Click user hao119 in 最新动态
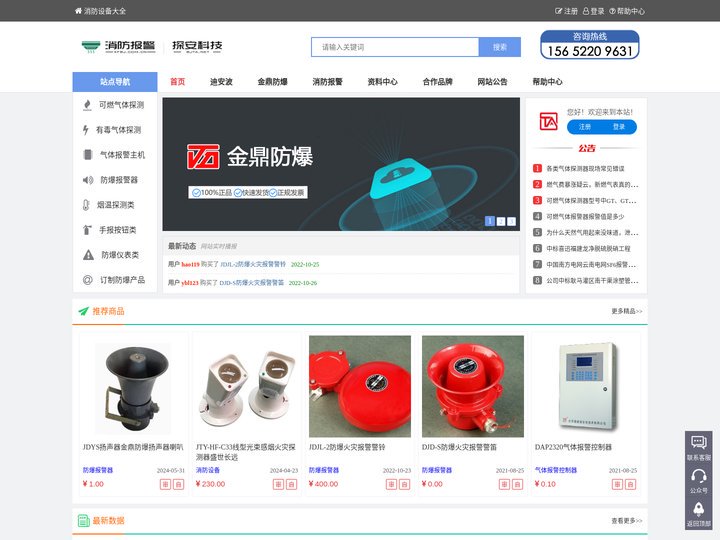Viewport: 720px width, 540px height. click(190, 264)
